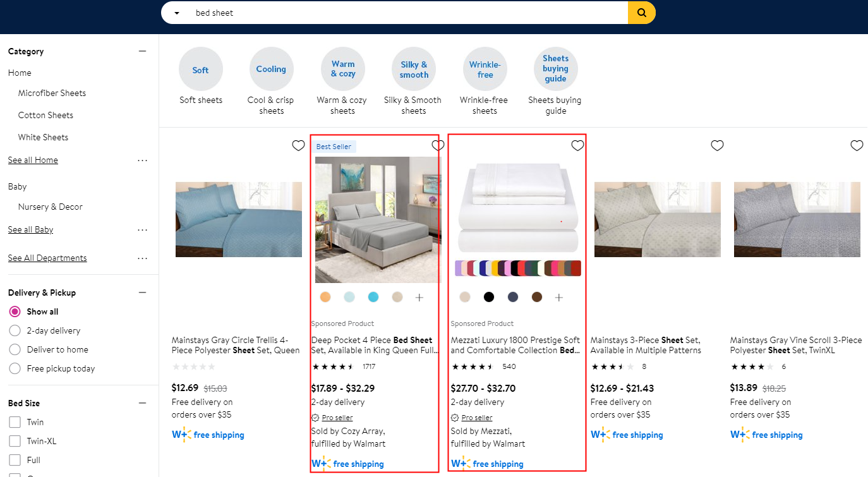The width and height of the screenshot is (868, 477).
Task: Open See All Departments link
Action: pos(47,257)
